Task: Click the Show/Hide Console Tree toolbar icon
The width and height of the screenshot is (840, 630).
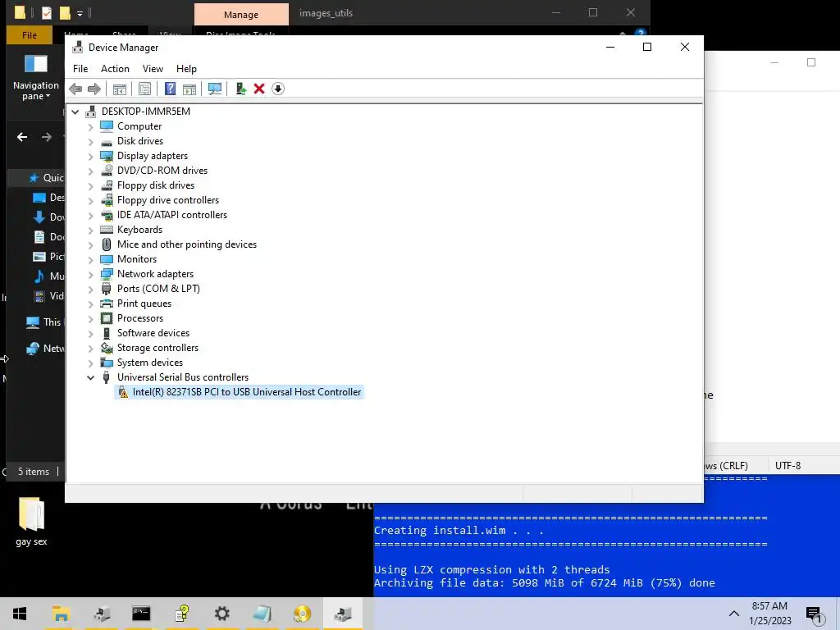Action: 120,89
